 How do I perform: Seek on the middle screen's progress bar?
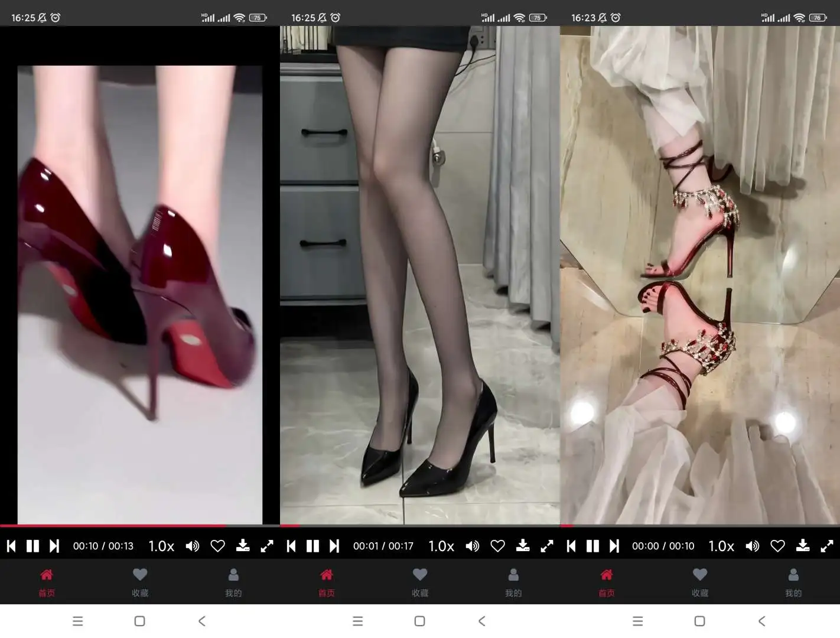coord(420,525)
